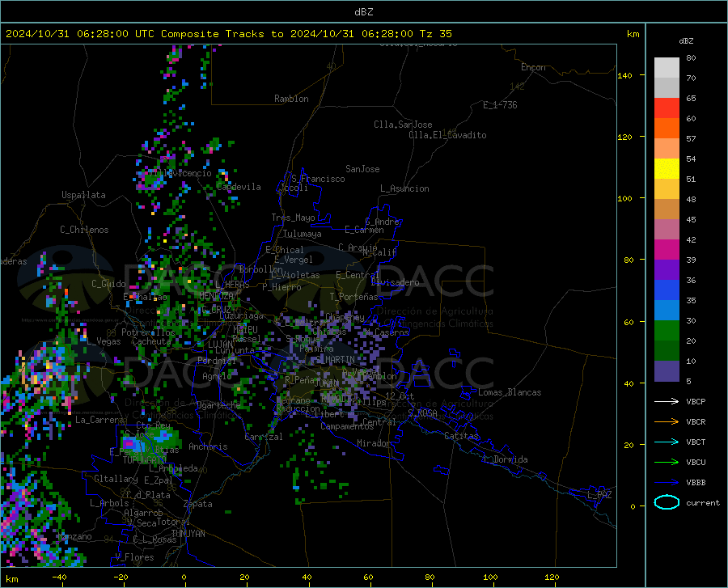Click the Potrerillos label
This screenshot has height=588, width=728.
148,332
